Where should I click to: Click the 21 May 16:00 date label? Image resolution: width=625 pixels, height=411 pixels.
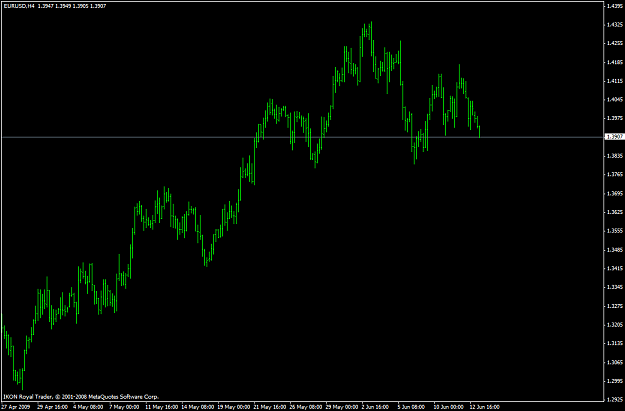270,407
